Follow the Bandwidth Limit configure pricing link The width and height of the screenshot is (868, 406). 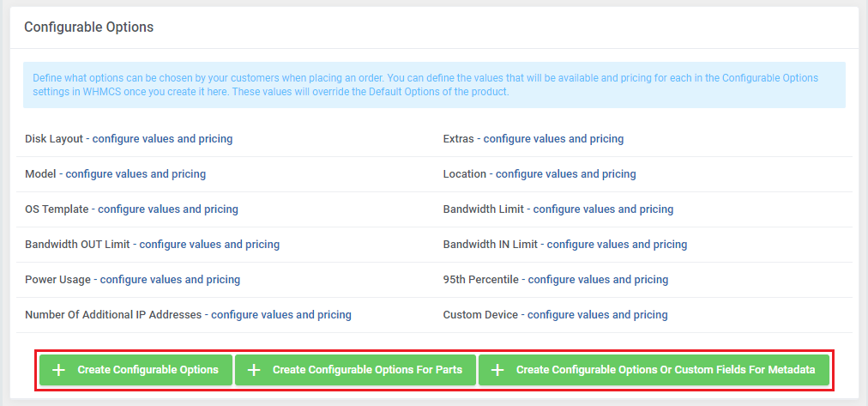pyautogui.click(x=603, y=209)
